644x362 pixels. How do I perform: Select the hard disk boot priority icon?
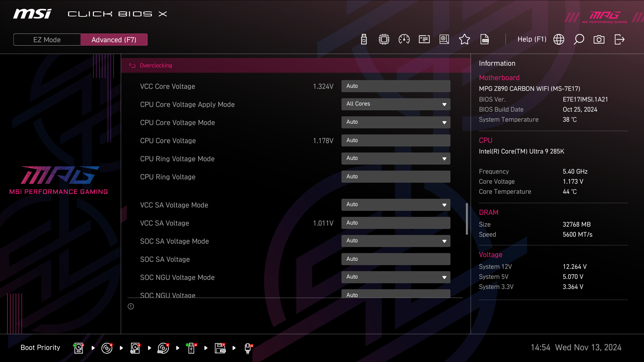(x=78, y=348)
